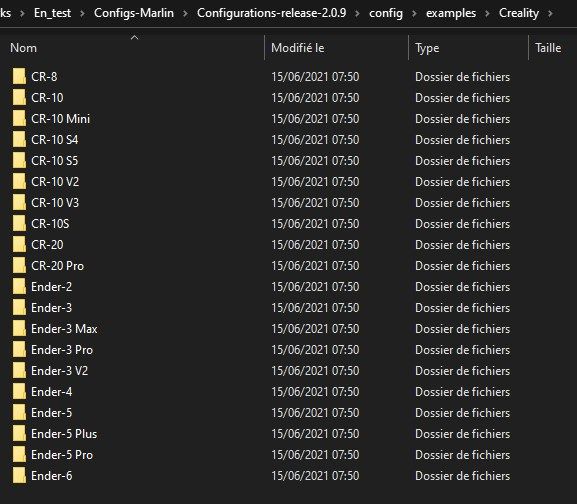Expand the chevron after Configurations-release-2.0.9
Screen dimensions: 577x504
[357, 14]
